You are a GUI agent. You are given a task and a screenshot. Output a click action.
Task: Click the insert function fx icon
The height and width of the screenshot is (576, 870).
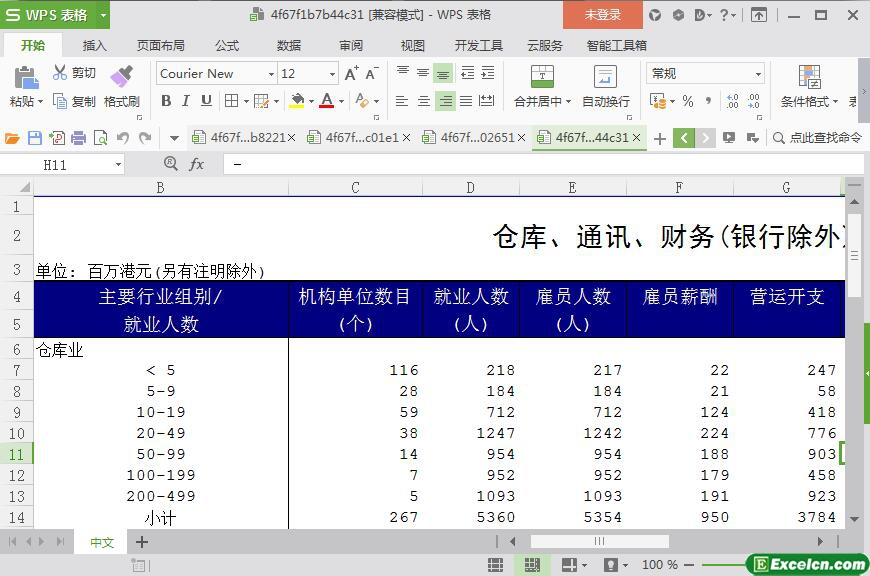(196, 164)
